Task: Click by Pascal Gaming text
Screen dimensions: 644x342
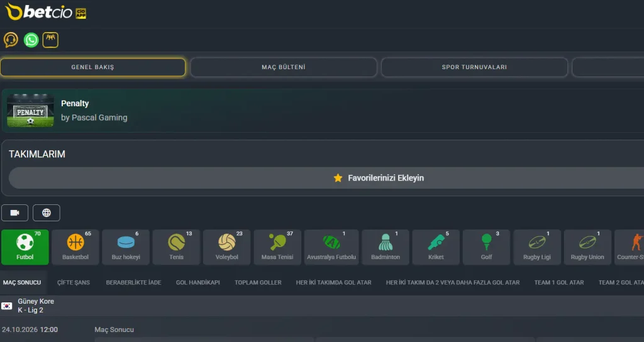Action: click(x=94, y=118)
